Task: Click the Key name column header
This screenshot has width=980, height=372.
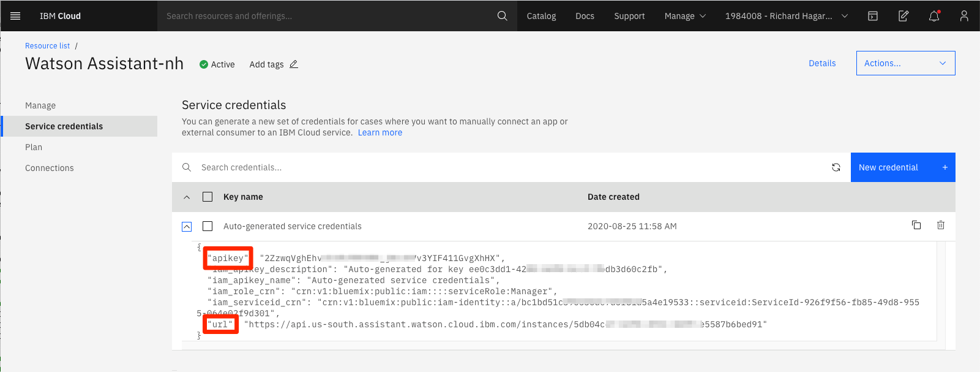Action: 243,197
